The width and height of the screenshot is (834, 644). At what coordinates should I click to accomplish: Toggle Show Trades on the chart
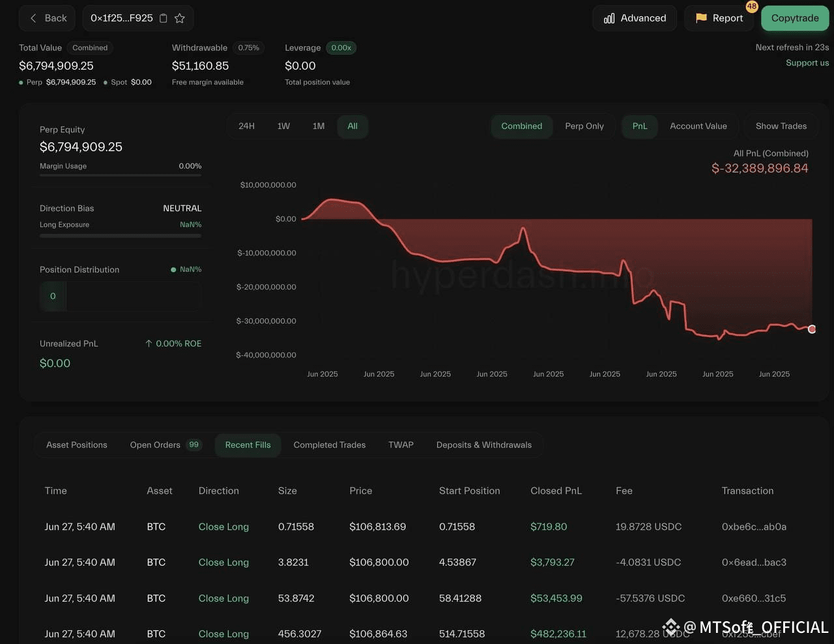781,126
